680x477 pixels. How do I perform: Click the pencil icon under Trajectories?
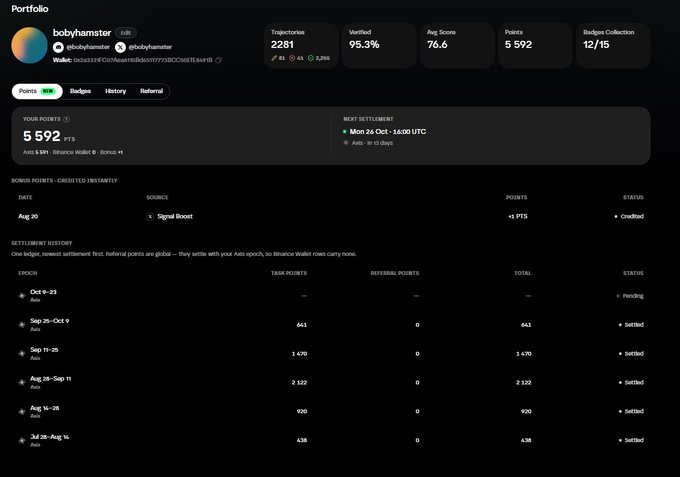pyautogui.click(x=274, y=58)
